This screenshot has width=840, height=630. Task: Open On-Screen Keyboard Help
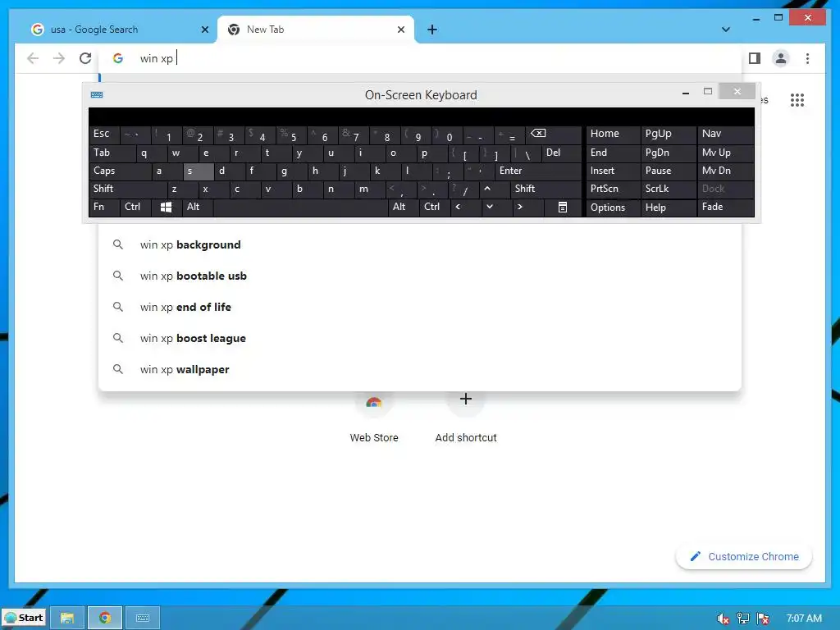click(668, 208)
